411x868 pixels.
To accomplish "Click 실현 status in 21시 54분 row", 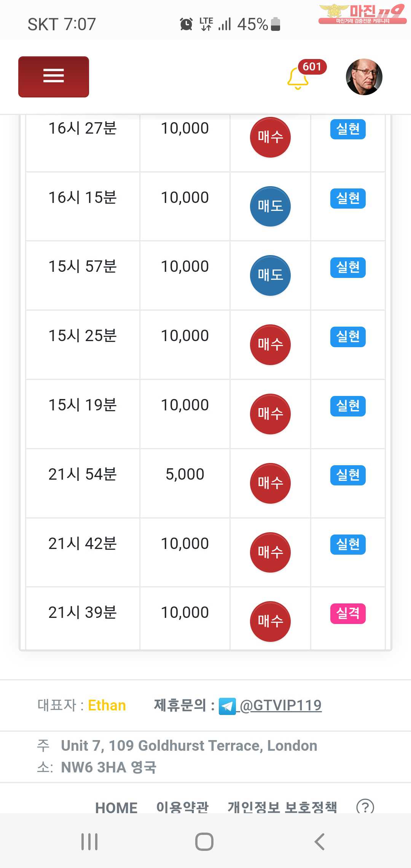I will (348, 475).
